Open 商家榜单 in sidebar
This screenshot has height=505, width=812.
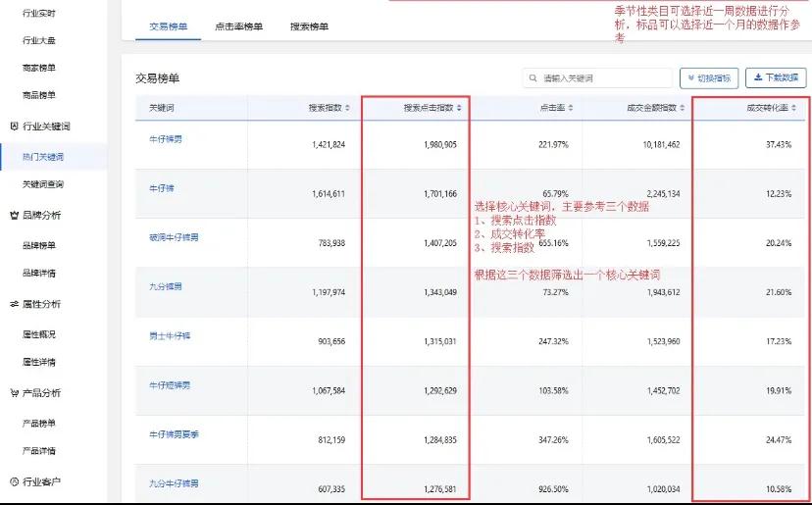39,68
